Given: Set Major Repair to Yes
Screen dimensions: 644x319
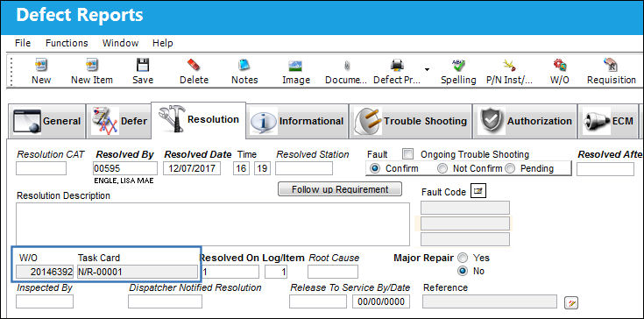Looking at the screenshot, I should point(464,258).
